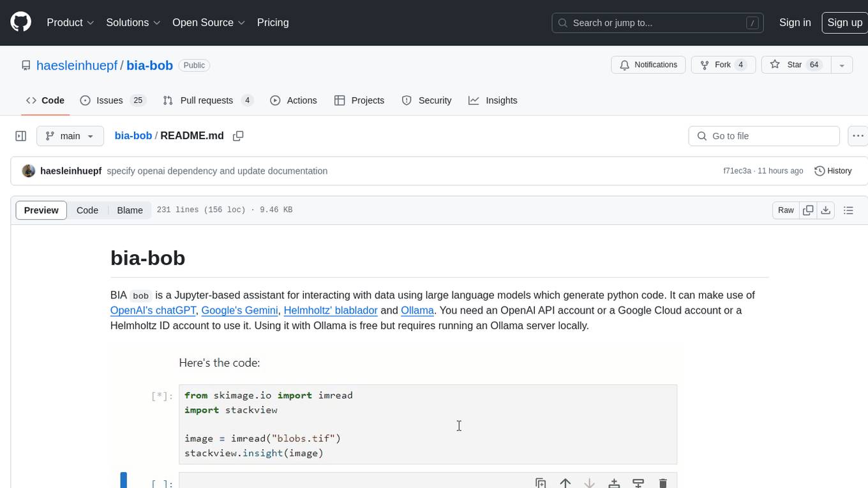The width and height of the screenshot is (868, 488).
Task: Open the specify openai dependency commit message
Action: (x=217, y=171)
